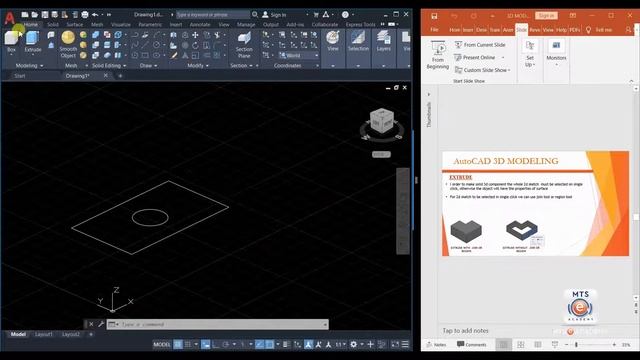Click the AutoCAD Save quick-access icon
Image resolution: width=640 pixels, height=360 pixels.
[x=44, y=15]
